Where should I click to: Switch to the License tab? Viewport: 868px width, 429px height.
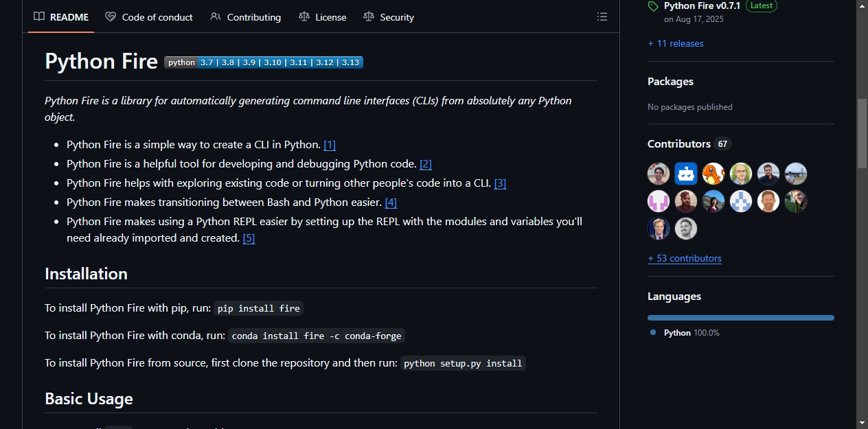pyautogui.click(x=323, y=16)
